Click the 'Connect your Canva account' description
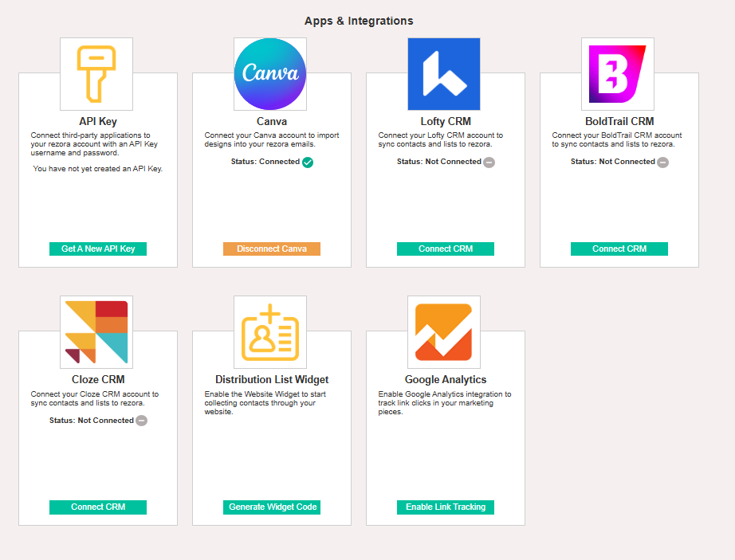 [272, 139]
